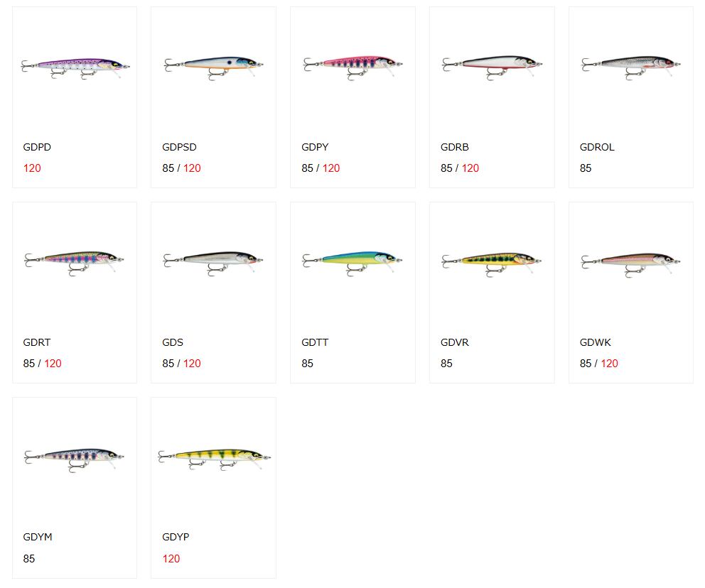The image size is (705, 588).
Task: Select the rainbow trout GDRT lure image
Action: (75, 260)
